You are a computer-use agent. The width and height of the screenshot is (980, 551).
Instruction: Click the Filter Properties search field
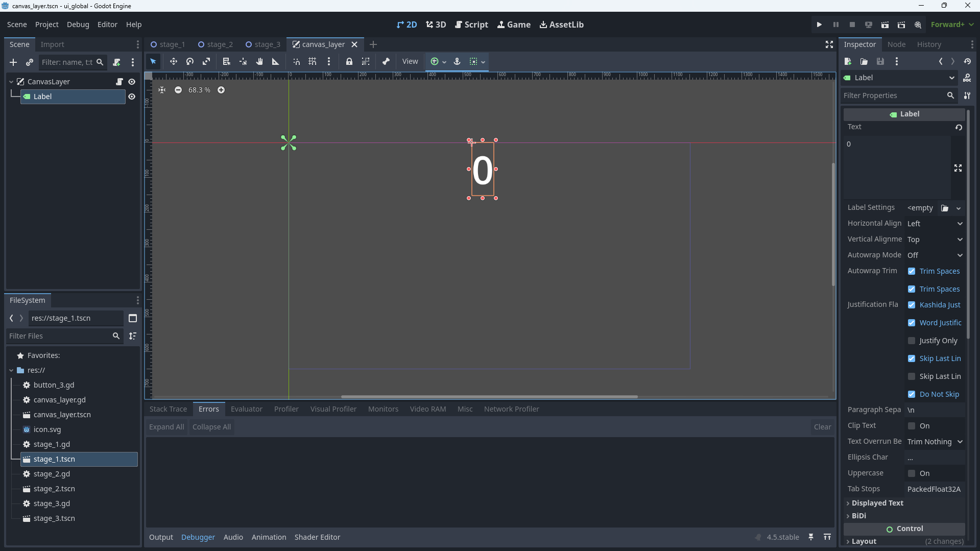click(894, 95)
